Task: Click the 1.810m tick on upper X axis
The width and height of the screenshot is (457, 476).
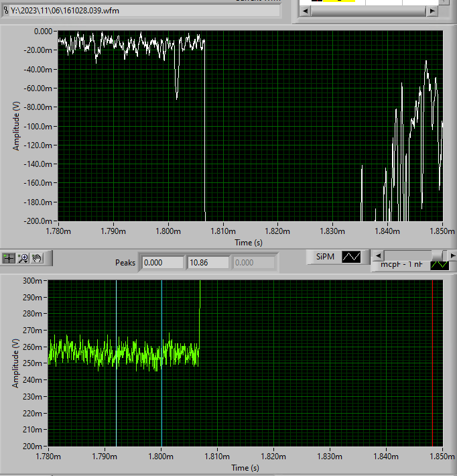Action: 223,231
